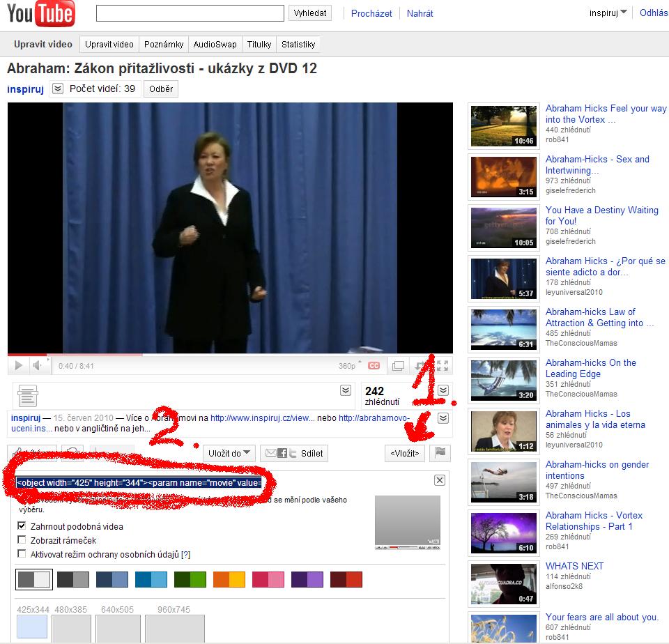The height and width of the screenshot is (644, 669).
Task: Toggle the 'Zahrnout podobná videa' checkbox
Action: tap(22, 526)
